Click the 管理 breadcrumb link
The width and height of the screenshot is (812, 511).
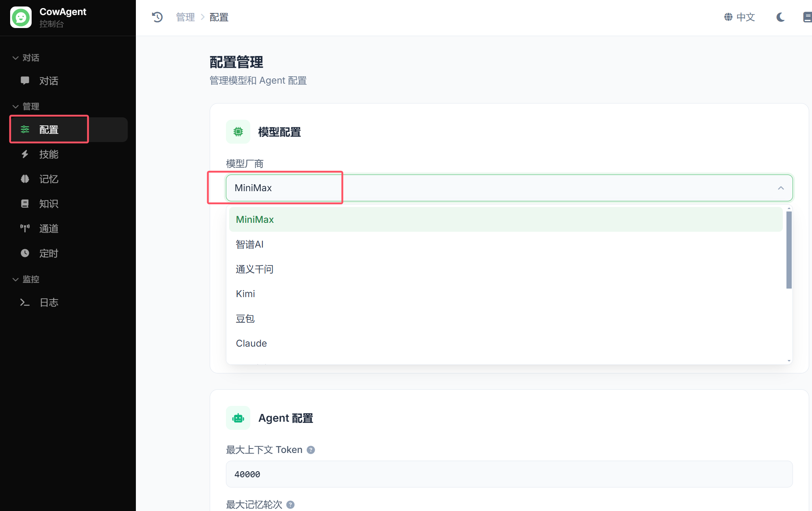185,17
